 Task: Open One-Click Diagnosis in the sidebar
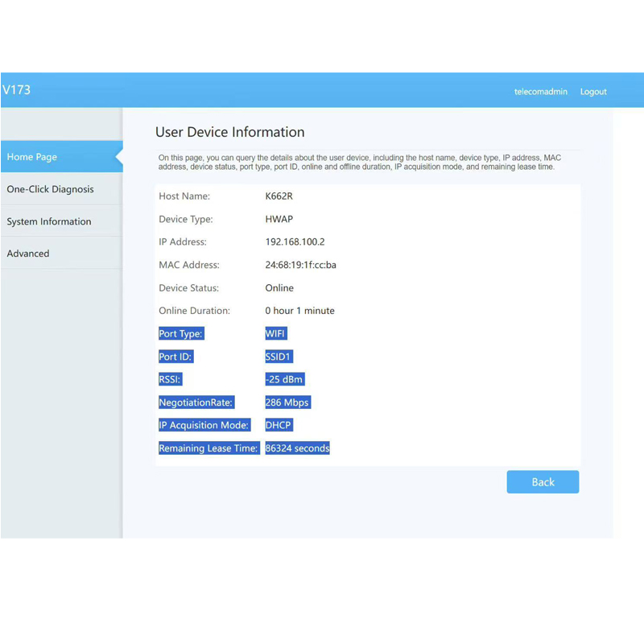[x=50, y=189]
